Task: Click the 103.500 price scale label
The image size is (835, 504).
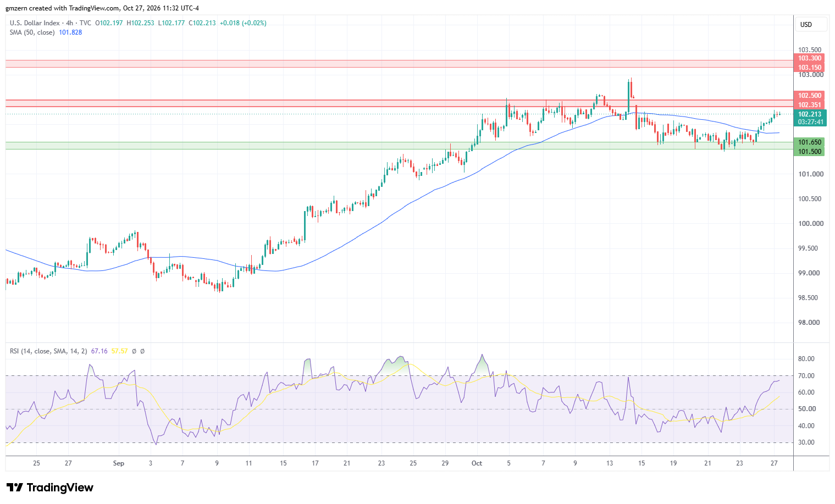Action: [x=810, y=49]
